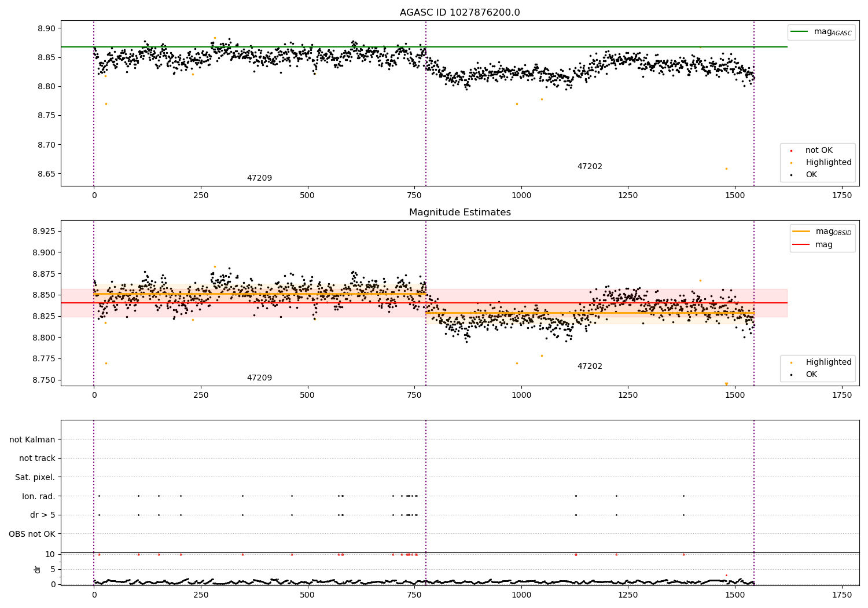
Task: Click the 10 tick on the dr axis
Action: point(50,555)
